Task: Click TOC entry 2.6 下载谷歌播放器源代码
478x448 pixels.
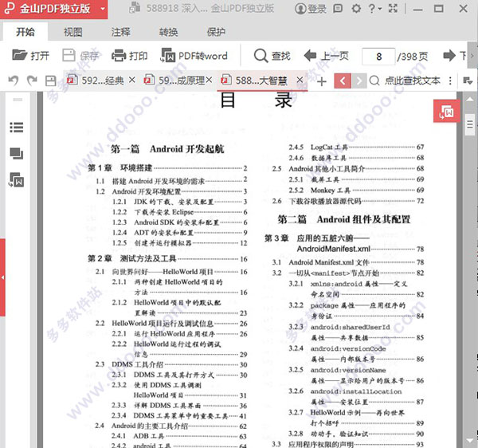Action: [348, 201]
